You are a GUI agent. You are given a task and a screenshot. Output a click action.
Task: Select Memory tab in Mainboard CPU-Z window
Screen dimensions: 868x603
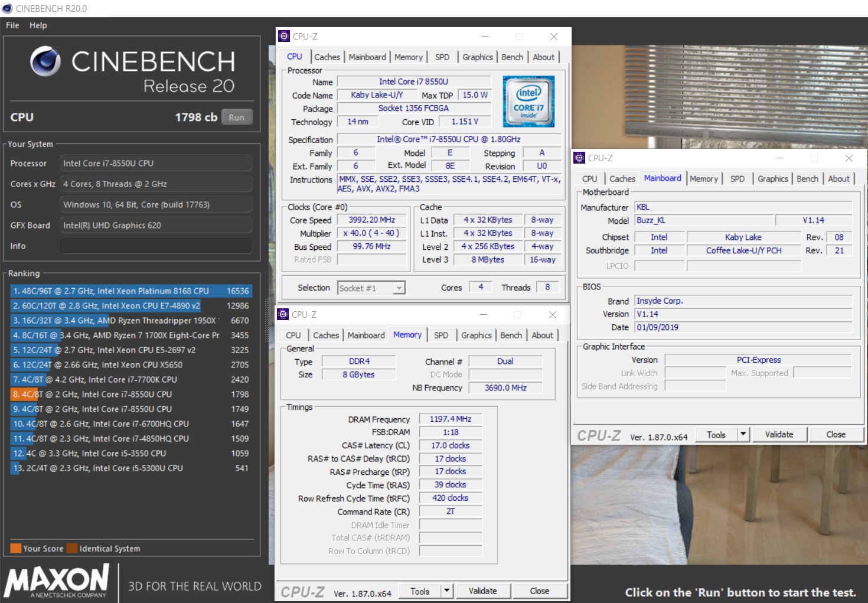tap(704, 179)
